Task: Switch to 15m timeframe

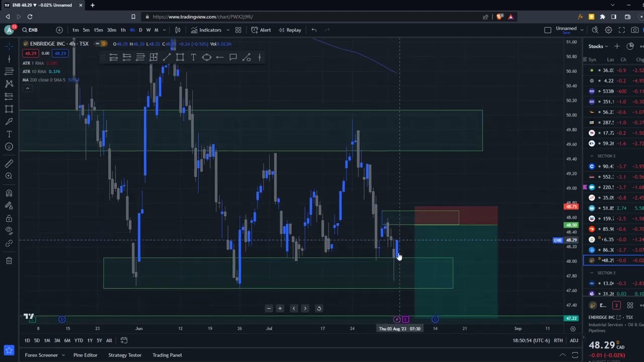Action: 98,30
